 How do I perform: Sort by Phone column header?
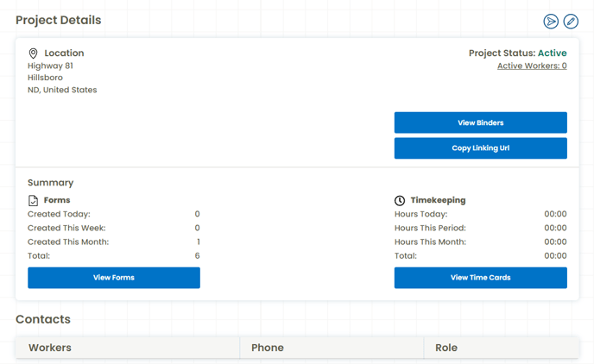(268, 348)
